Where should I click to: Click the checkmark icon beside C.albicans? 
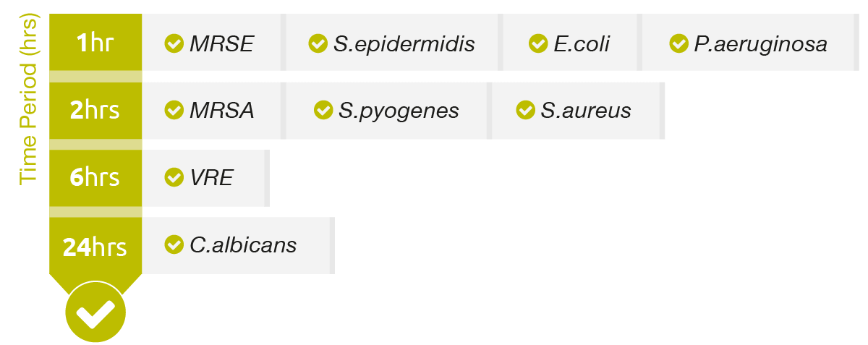coord(174,244)
